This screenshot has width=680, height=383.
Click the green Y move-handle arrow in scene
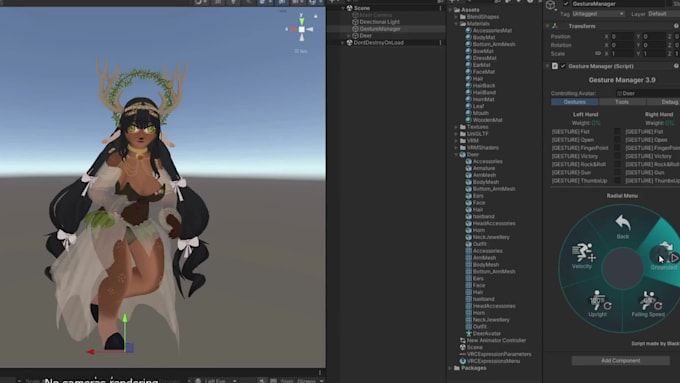pos(125,319)
